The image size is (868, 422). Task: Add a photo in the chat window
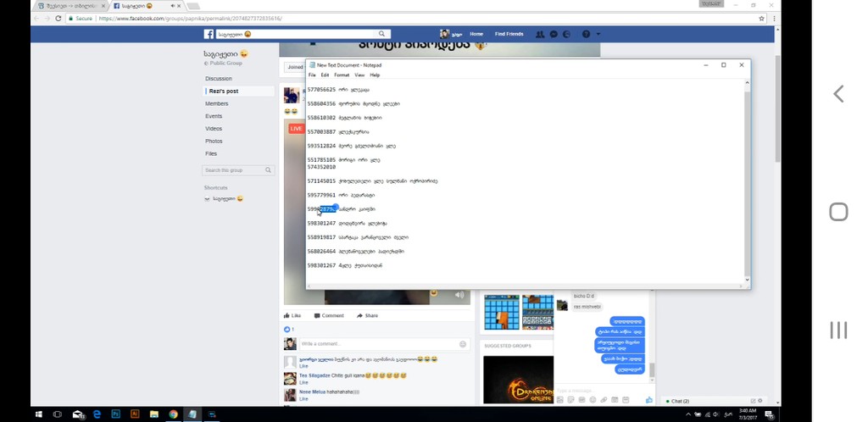click(x=559, y=400)
